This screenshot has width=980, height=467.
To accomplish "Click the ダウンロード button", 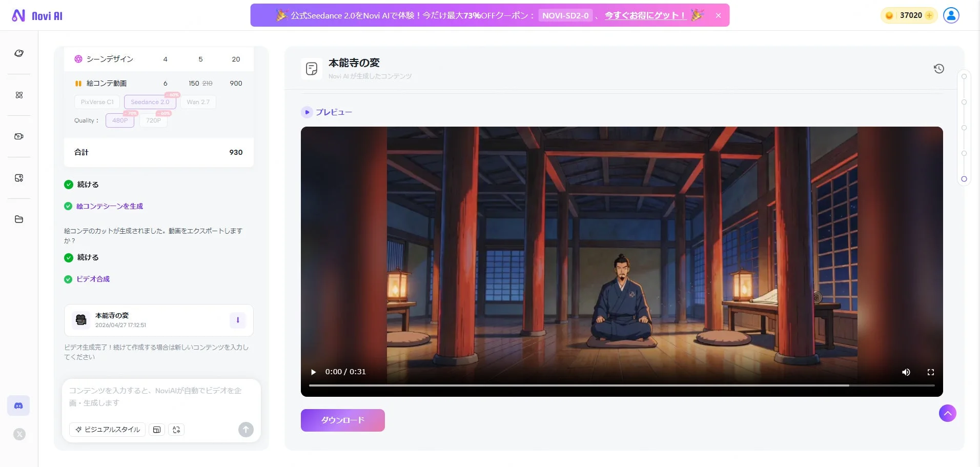I will [x=342, y=420].
